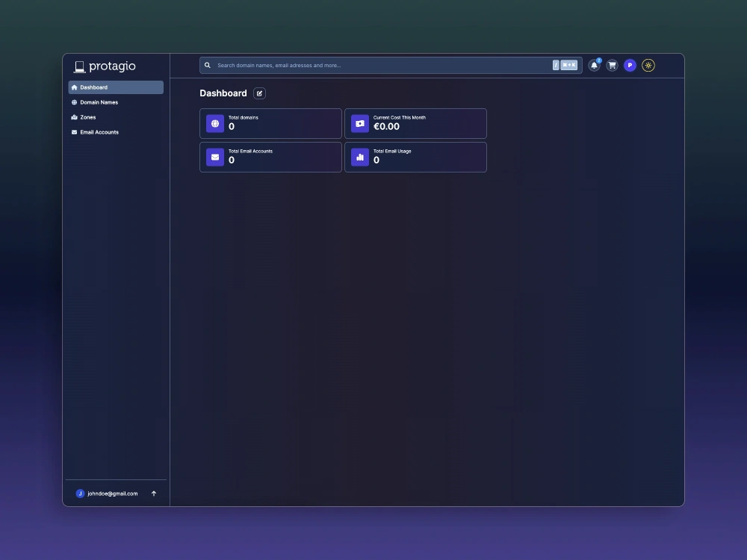Expand the account menu arrow

coord(154,494)
